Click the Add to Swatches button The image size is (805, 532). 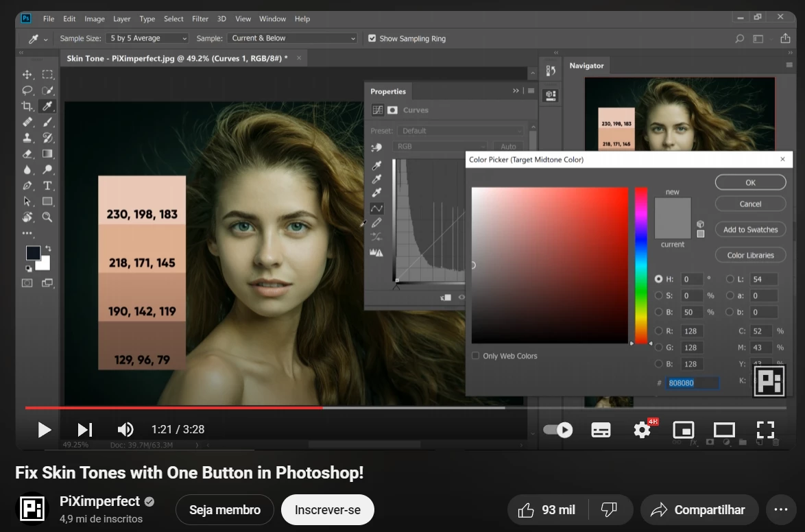click(750, 230)
